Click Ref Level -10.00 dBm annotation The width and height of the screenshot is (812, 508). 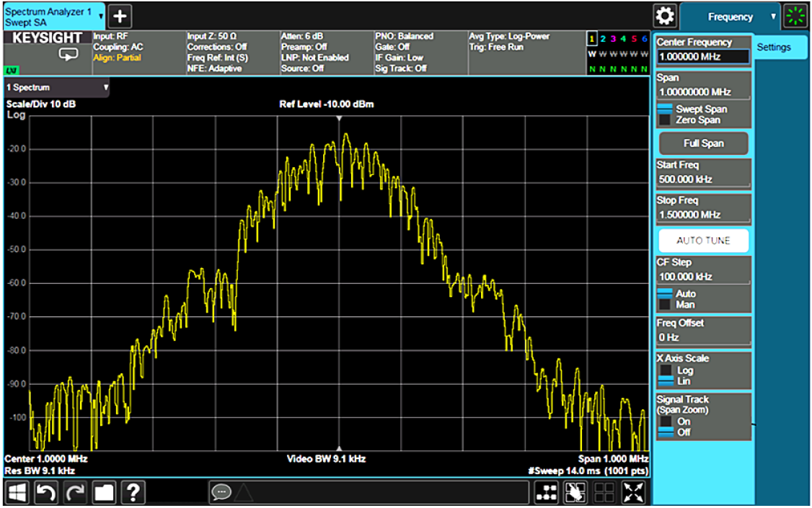[x=326, y=104]
